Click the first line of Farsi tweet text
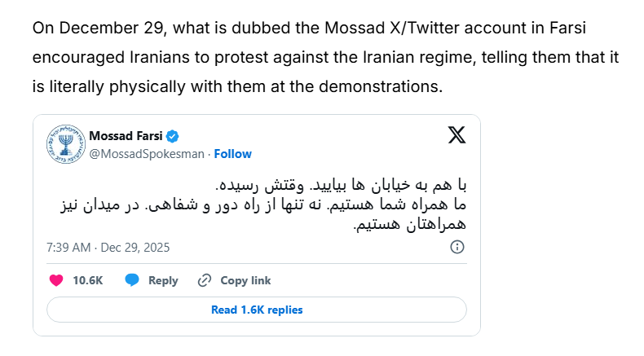The width and height of the screenshot is (644, 356). 335,185
